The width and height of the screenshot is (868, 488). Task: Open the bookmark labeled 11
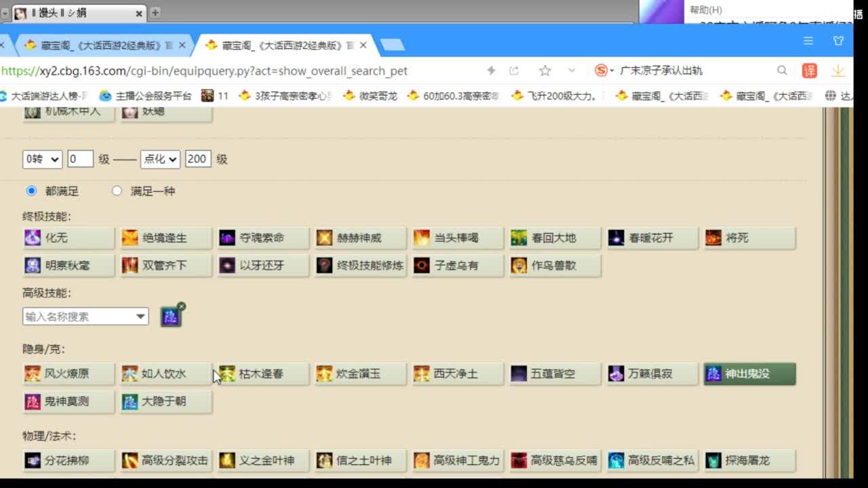[216, 96]
